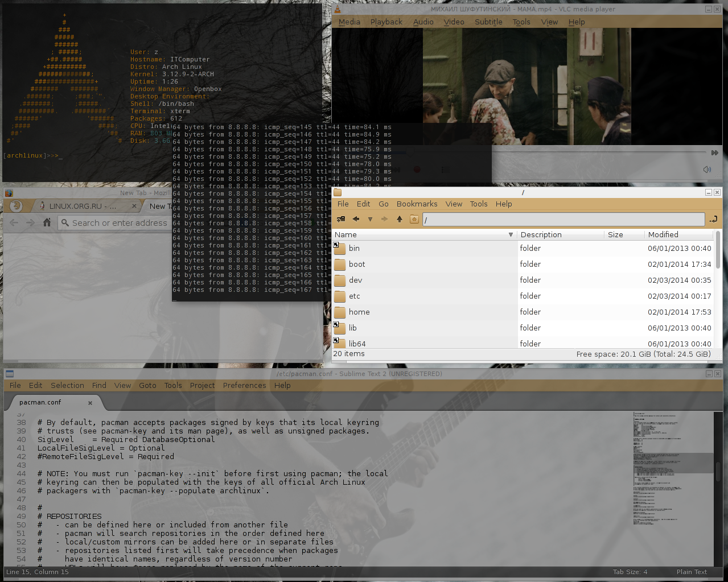
Task: Open the Go menu in file manager
Action: 384,204
